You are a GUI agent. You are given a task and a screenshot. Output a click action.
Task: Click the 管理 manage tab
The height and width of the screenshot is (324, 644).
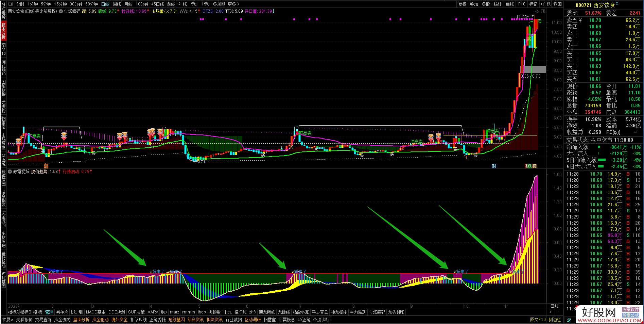pos(49,312)
